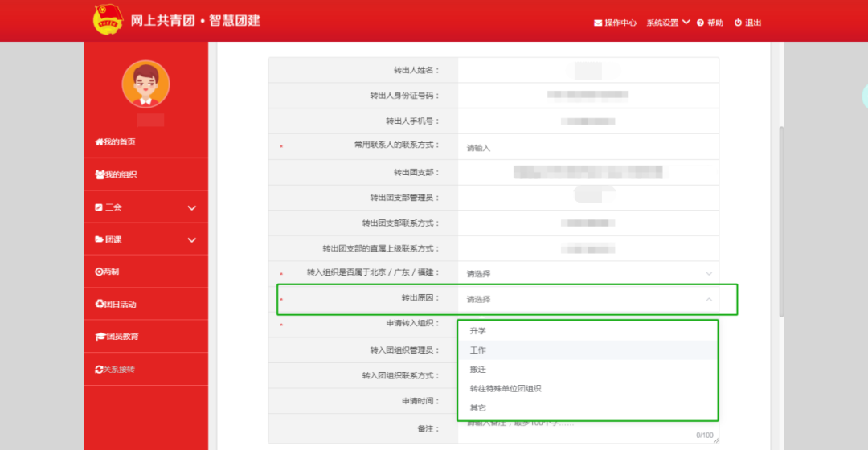Click the Communist Youth League emblem logo
Image resolution: width=868 pixels, height=450 pixels.
tap(107, 19)
